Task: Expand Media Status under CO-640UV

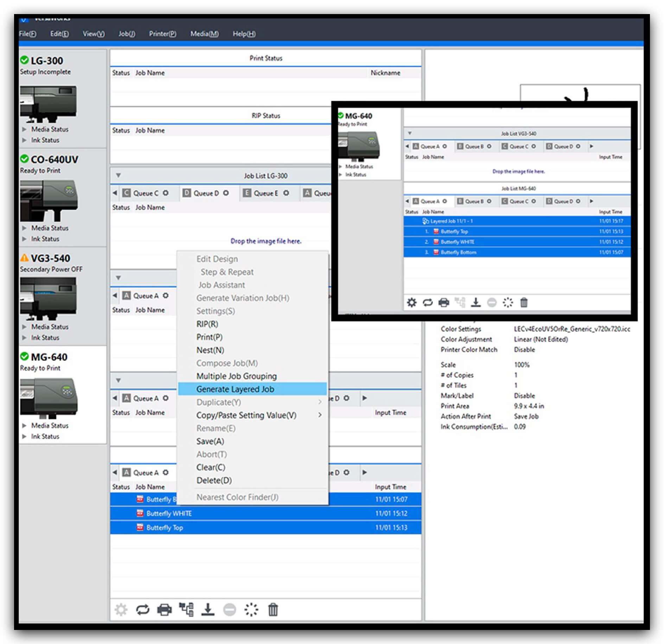Action: point(24,228)
